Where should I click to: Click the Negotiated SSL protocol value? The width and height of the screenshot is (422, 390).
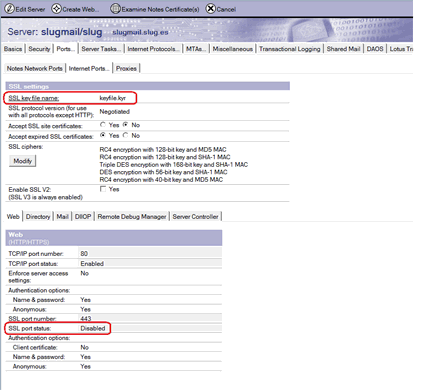114,112
